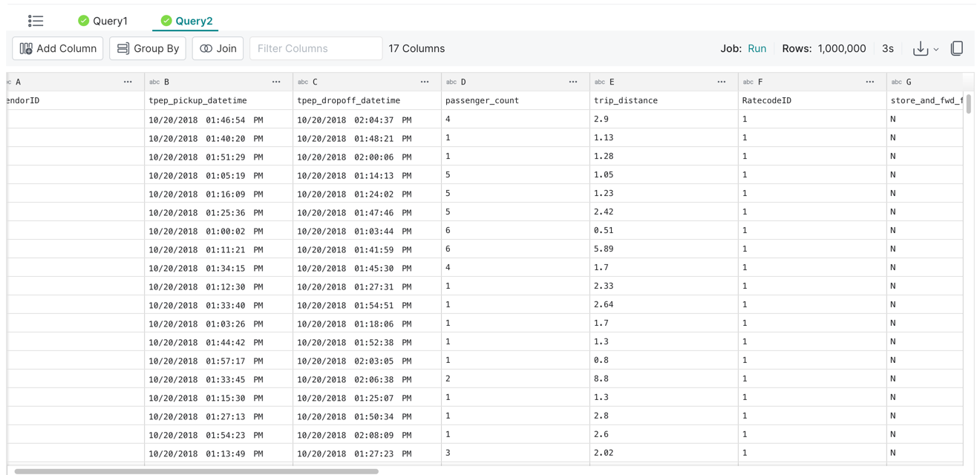Click the Add Column button

tap(58, 49)
